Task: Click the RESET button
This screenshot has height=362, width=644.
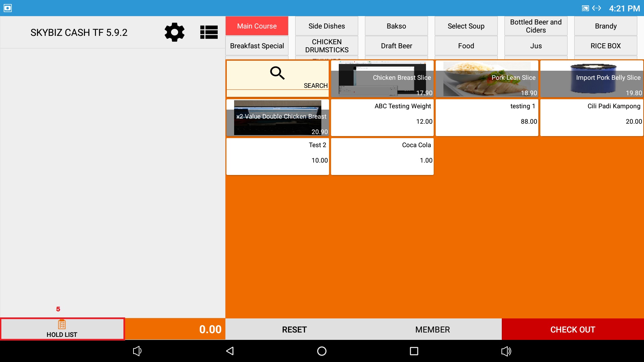Action: click(x=294, y=329)
